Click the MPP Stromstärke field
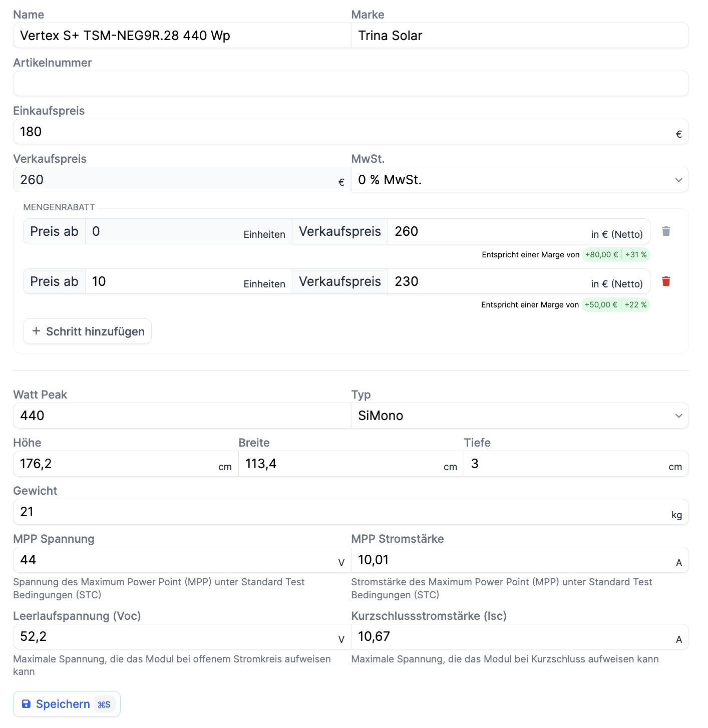The width and height of the screenshot is (708, 728). [513, 560]
